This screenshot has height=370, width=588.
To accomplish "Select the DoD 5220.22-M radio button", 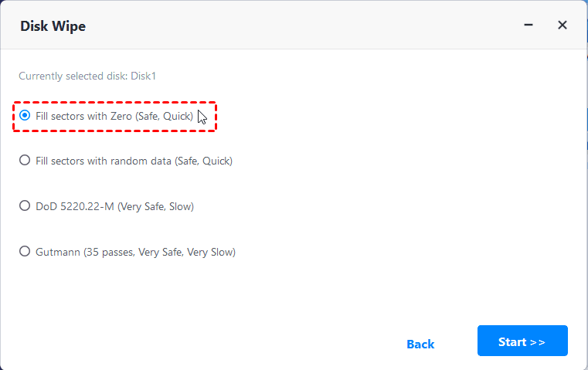I will (25, 206).
